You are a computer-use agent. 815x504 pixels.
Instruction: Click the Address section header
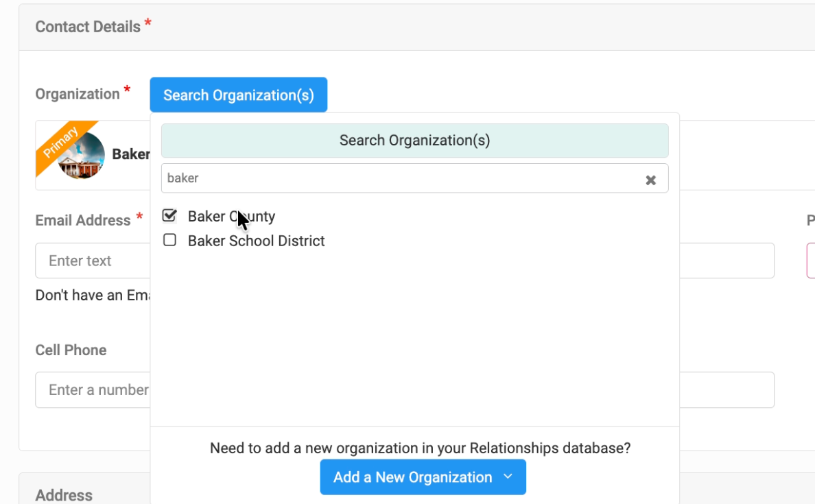(64, 495)
